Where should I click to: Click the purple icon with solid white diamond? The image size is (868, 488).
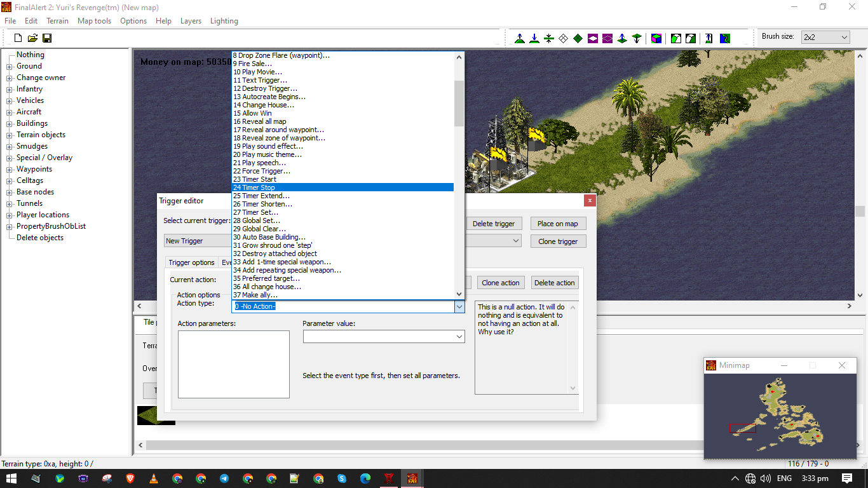(x=593, y=38)
